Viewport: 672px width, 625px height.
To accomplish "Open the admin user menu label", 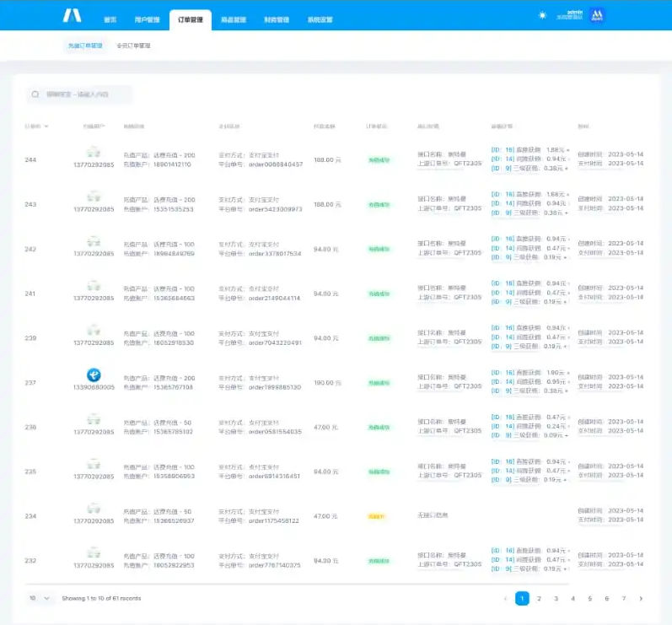I will pos(570,15).
